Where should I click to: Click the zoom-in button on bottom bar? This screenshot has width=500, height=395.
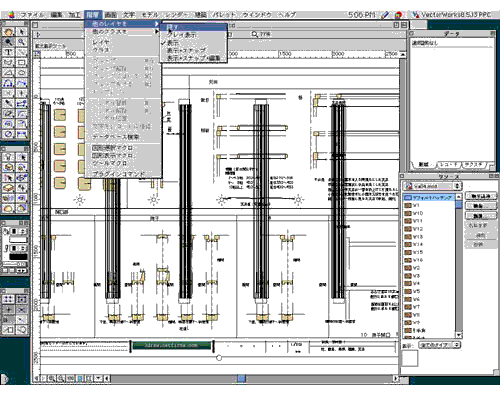point(52,378)
